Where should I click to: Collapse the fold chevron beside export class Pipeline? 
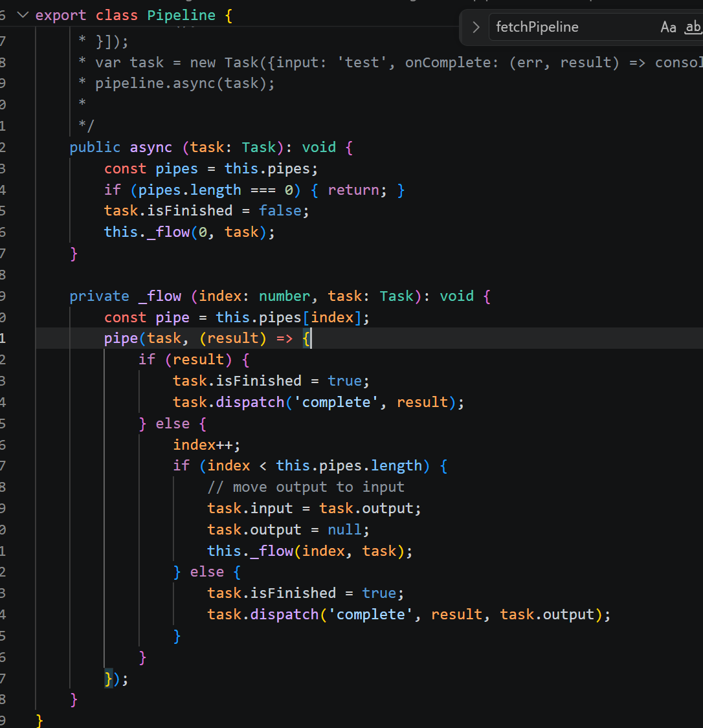23,15
